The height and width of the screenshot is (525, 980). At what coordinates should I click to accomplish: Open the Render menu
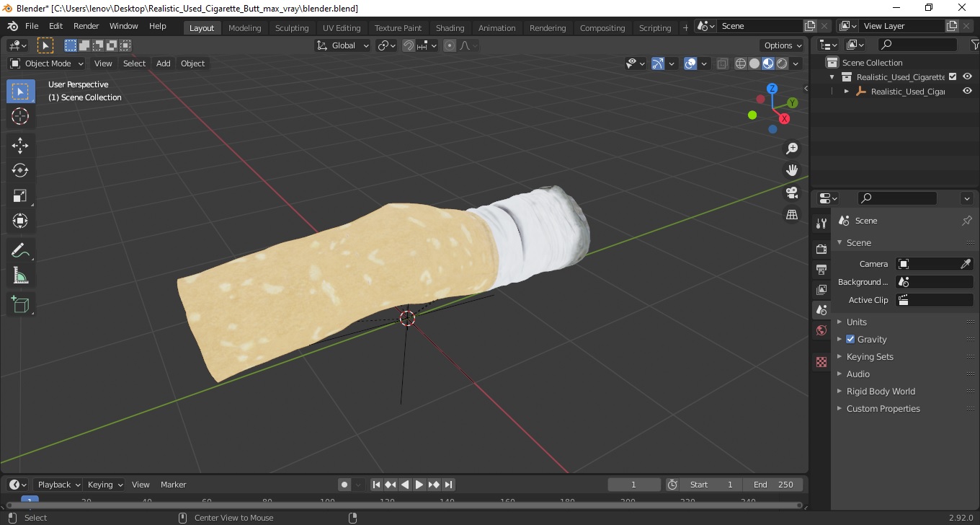[86, 26]
